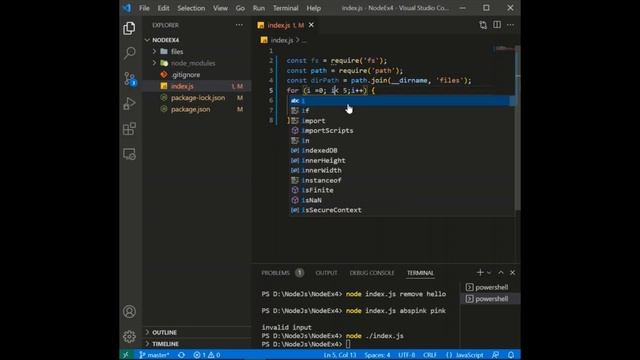Open the Accounts icon
The width and height of the screenshot is (640, 360).
click(x=129, y=311)
